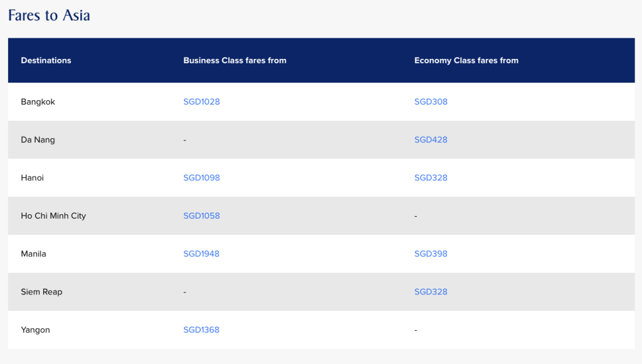This screenshot has height=364, width=642.
Task: Click the Destinations column header
Action: point(46,61)
